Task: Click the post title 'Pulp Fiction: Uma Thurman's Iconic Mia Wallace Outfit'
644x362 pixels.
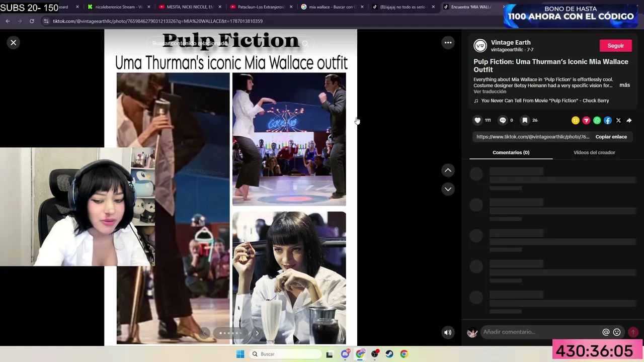Action: point(551,66)
